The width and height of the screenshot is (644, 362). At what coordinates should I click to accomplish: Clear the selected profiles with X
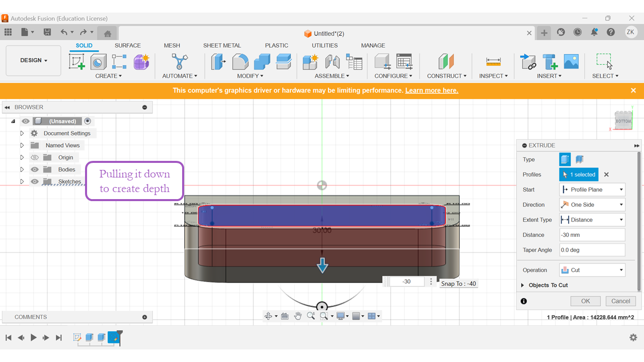(606, 174)
